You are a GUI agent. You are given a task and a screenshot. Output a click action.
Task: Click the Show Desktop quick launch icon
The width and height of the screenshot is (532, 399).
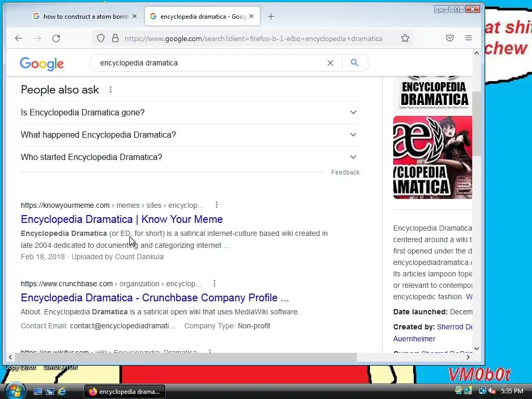pyautogui.click(x=37, y=392)
